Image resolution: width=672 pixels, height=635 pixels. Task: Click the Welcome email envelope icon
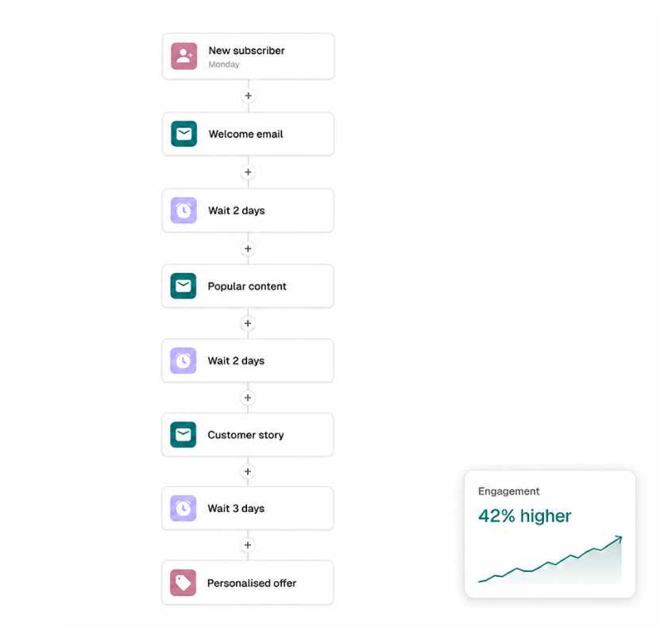(183, 134)
